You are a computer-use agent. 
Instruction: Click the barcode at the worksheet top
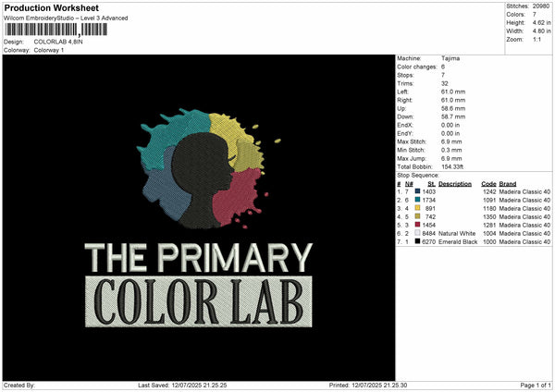pyautogui.click(x=55, y=30)
